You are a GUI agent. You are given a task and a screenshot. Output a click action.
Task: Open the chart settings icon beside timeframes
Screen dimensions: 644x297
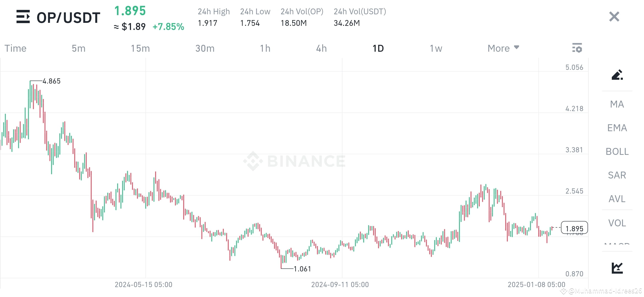(577, 48)
